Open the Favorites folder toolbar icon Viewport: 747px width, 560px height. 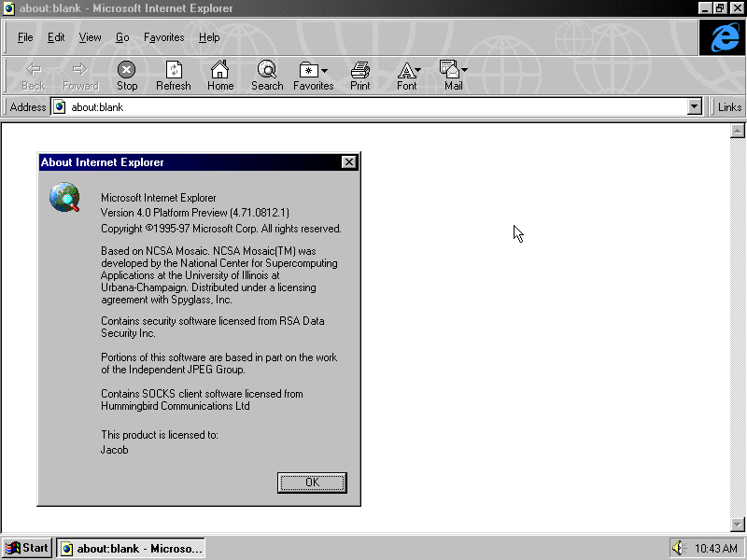(309, 71)
